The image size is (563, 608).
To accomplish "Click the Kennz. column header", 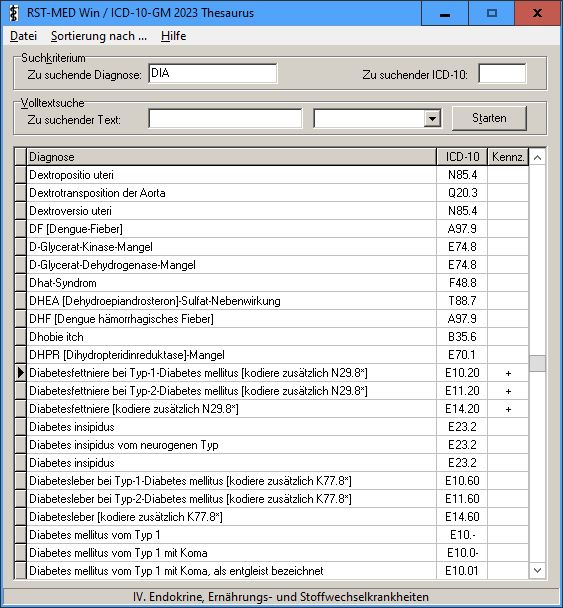I will 508,157.
